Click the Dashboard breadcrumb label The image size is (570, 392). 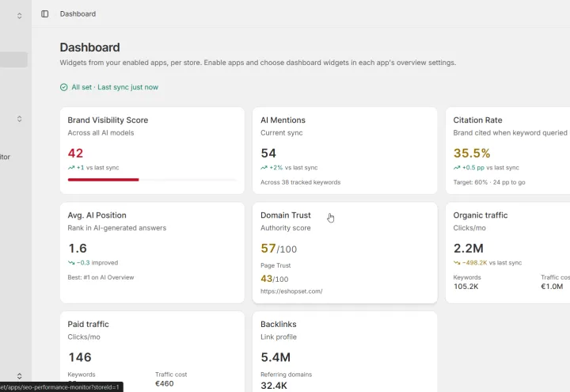(78, 13)
